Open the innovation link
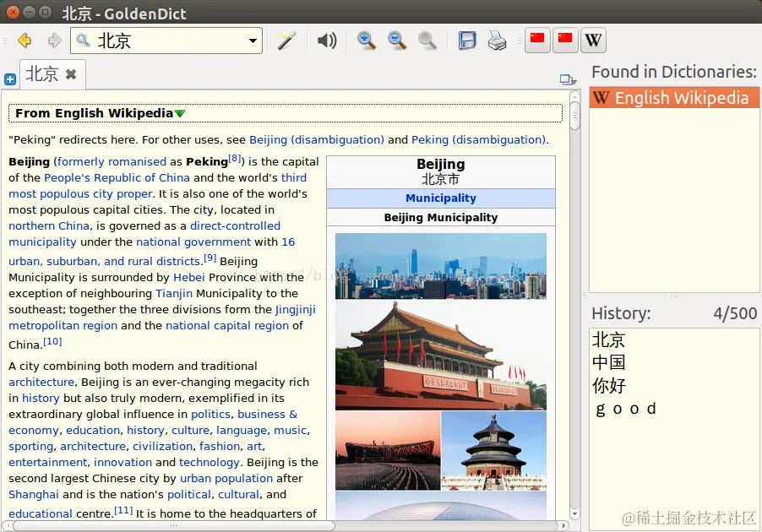Image resolution: width=762 pixels, height=532 pixels. coord(123,462)
